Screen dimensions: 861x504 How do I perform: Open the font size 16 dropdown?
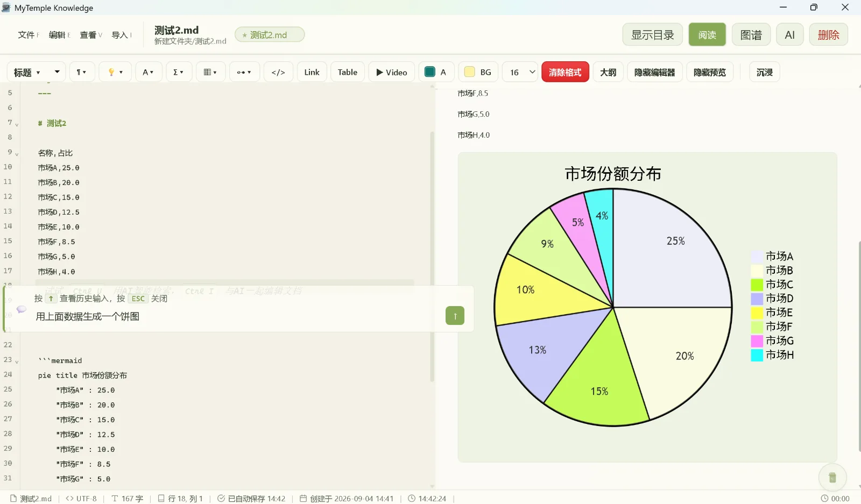pyautogui.click(x=520, y=72)
